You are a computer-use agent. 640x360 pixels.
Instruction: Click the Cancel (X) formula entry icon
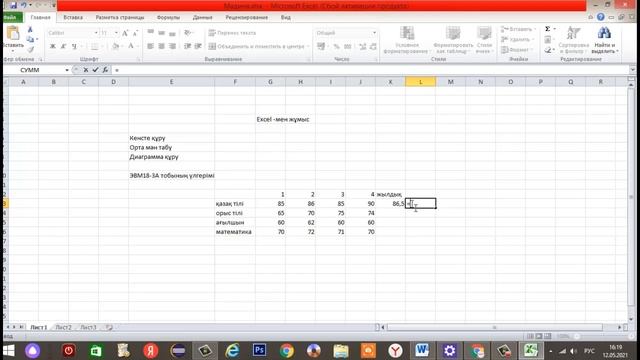tap(86, 70)
